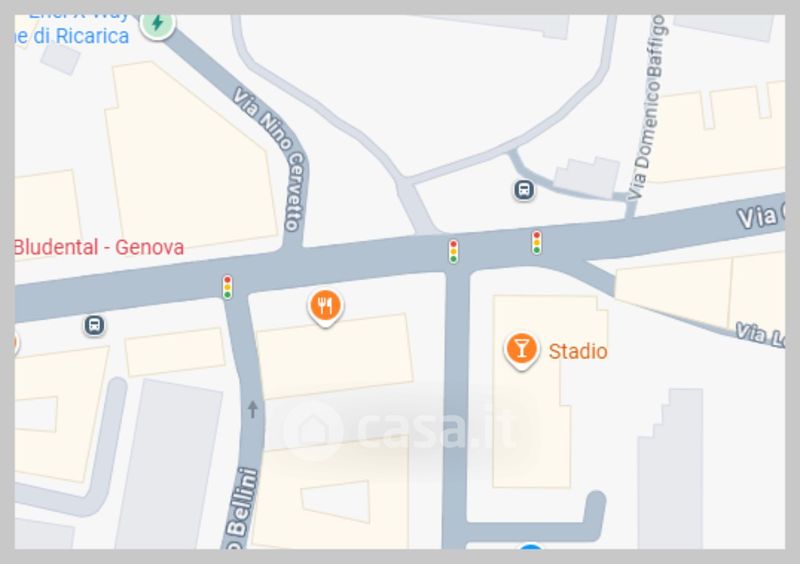Select the restaurant fork-and-knife marker
Image resolution: width=800 pixels, height=564 pixels.
click(326, 307)
